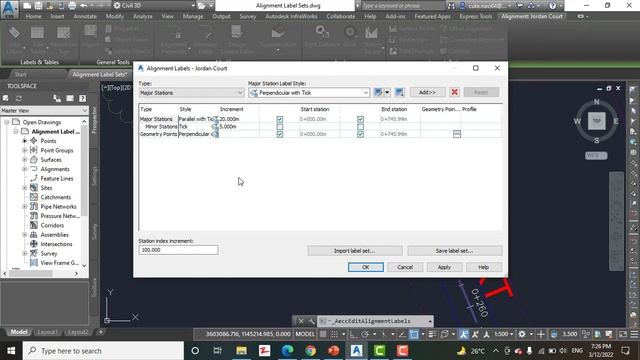Uncheck the Geometry Points end station checkbox
This screenshot has width=640, height=360.
(x=360, y=134)
